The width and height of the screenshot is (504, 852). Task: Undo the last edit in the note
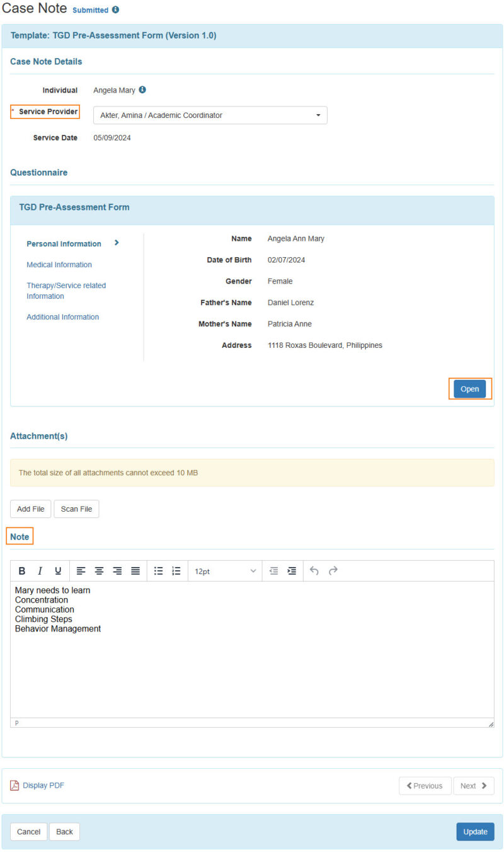pyautogui.click(x=314, y=570)
